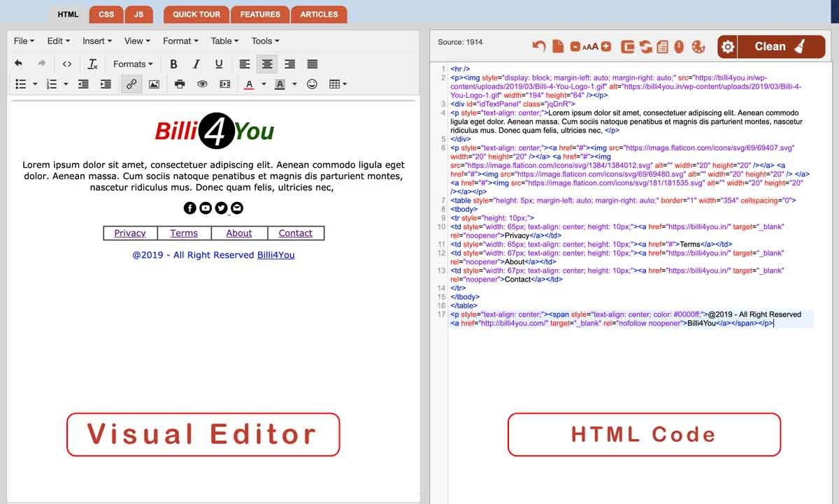Click the layout panel icon in code toolbar
Image resolution: width=839 pixels, height=504 pixels.
[x=628, y=47]
